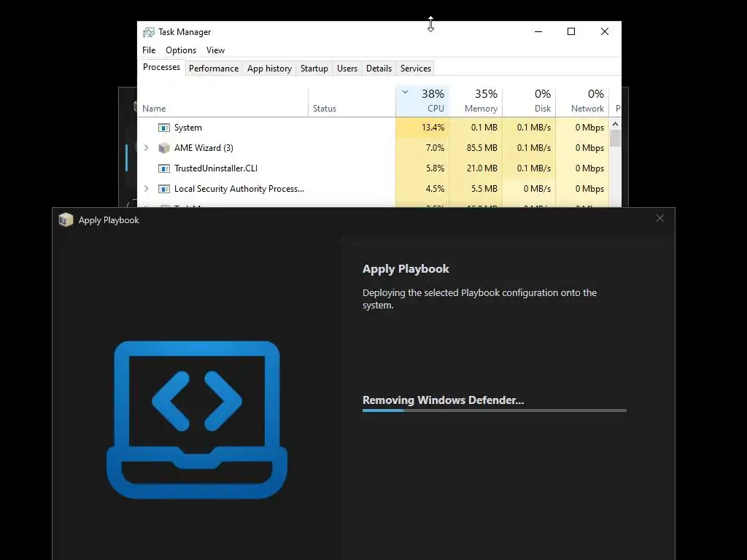Click the 7.0% CPU value for AME Wizard

click(435, 148)
